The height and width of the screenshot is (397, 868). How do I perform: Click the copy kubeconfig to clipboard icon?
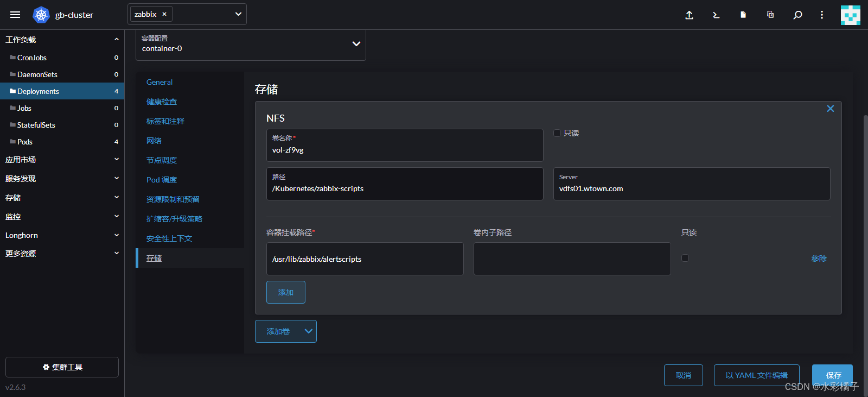[770, 15]
